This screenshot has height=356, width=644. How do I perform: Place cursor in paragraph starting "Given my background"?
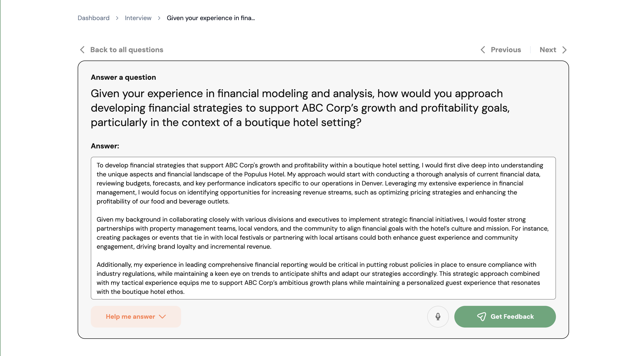click(300, 233)
